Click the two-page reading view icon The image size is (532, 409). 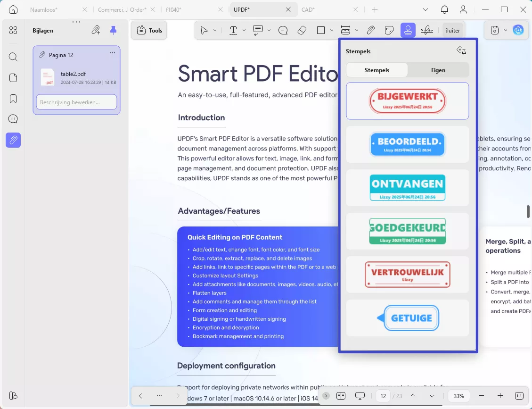tap(341, 396)
